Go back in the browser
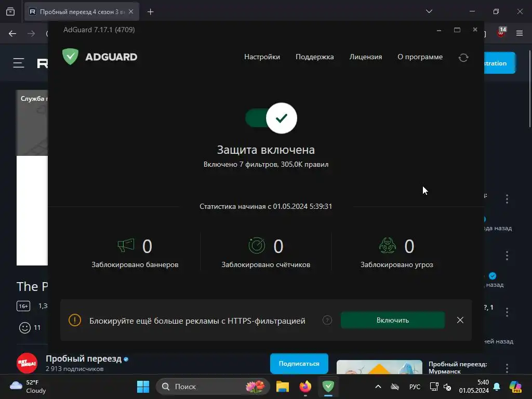The width and height of the screenshot is (532, 399). pyautogui.click(x=12, y=34)
